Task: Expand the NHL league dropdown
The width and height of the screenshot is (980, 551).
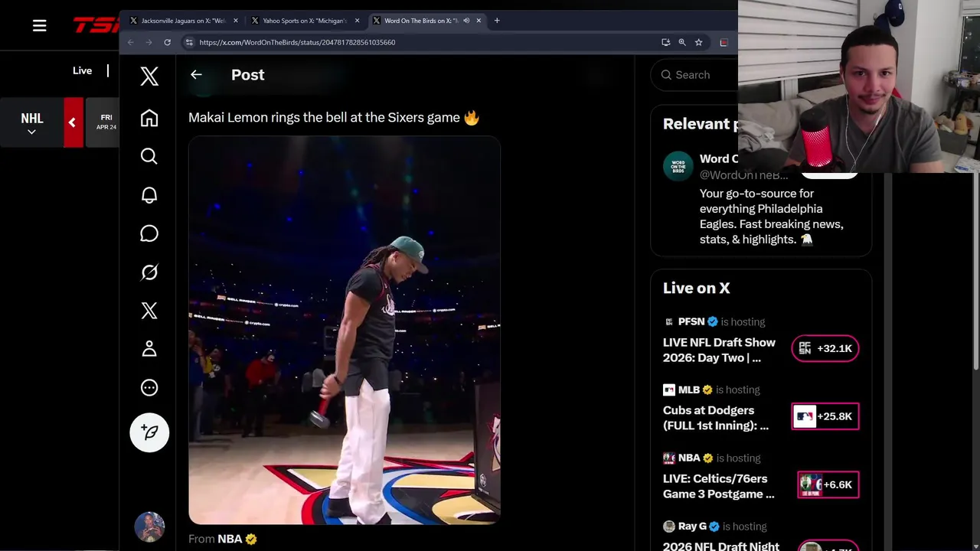Action: 31,123
